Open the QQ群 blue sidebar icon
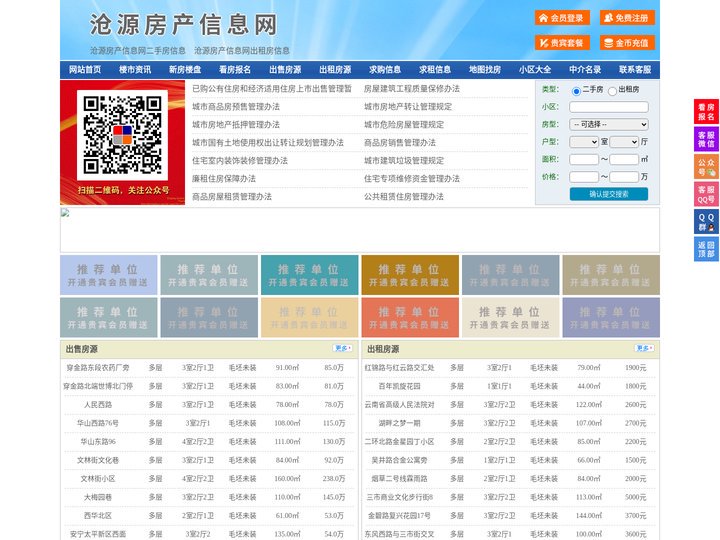 click(706, 222)
